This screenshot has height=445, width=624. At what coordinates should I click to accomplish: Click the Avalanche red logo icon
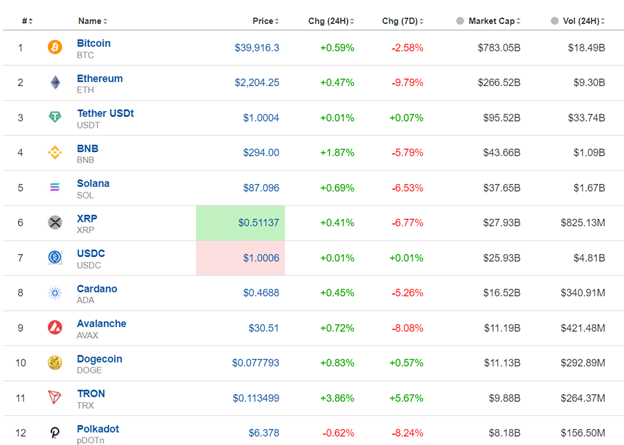tap(55, 327)
